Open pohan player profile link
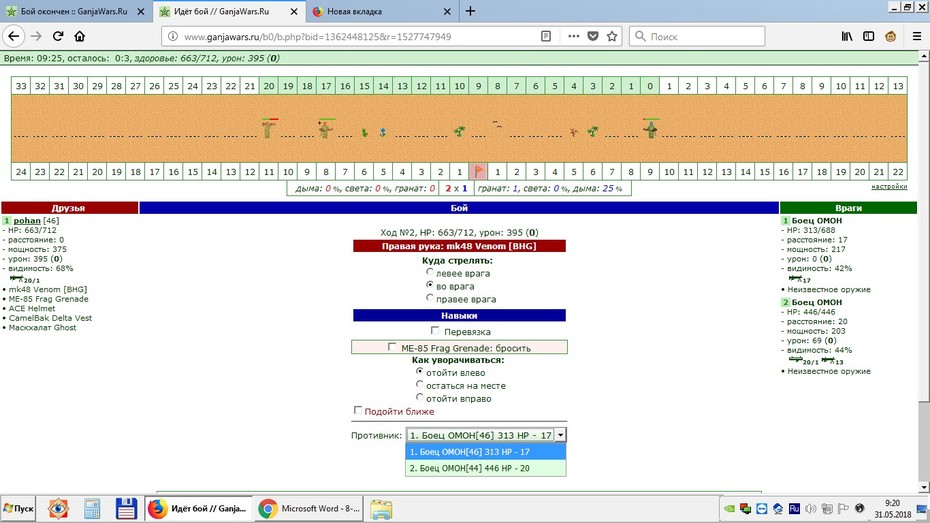This screenshot has width=930, height=523. click(27, 221)
